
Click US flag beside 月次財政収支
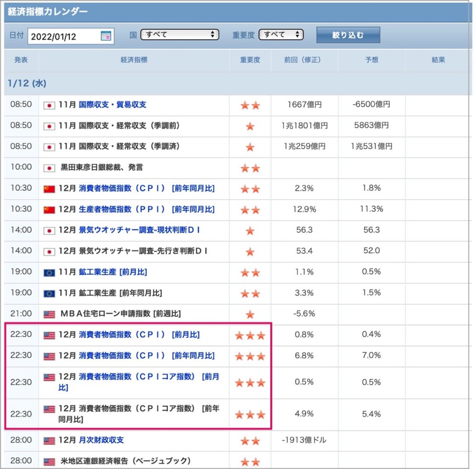point(49,441)
